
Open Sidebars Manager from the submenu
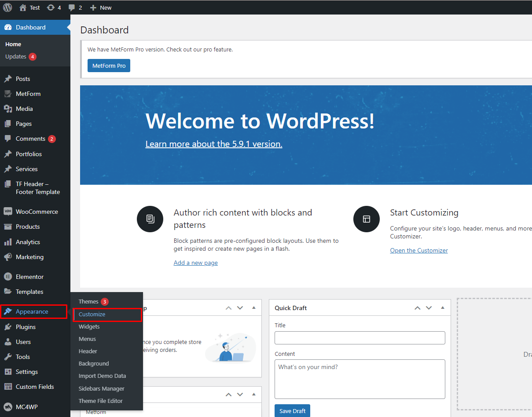pyautogui.click(x=102, y=388)
